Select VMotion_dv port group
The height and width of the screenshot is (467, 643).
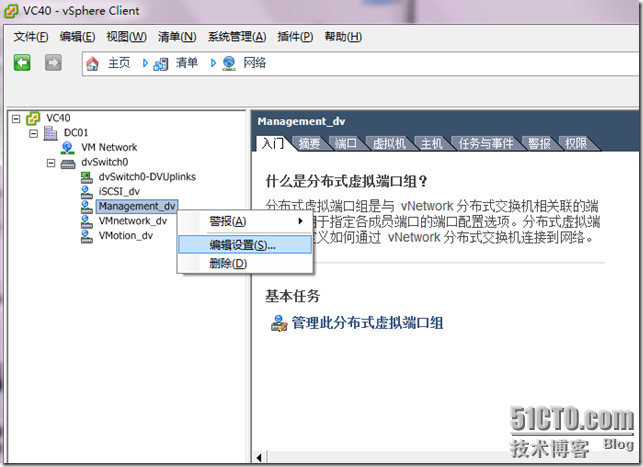click(126, 236)
